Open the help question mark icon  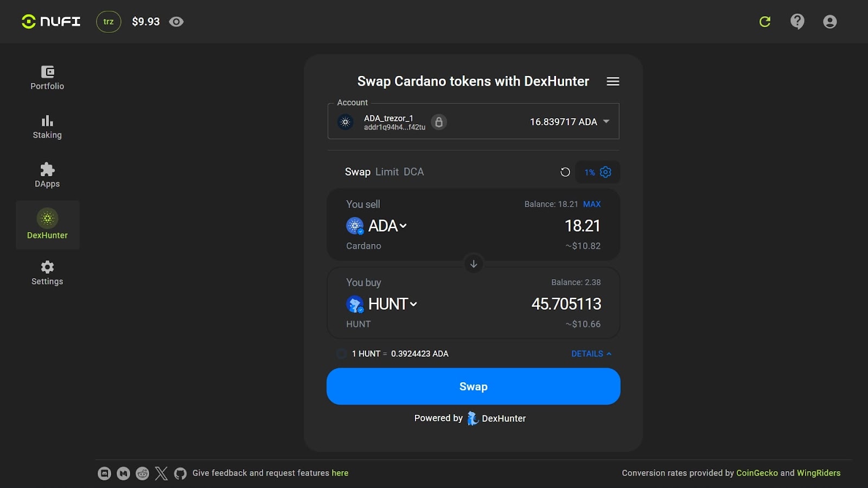[797, 22]
